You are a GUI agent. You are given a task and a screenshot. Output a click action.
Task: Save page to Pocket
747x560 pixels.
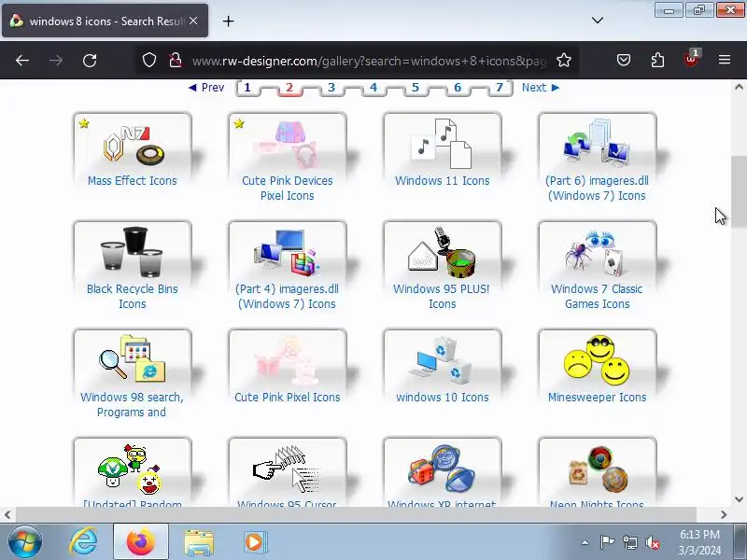click(x=624, y=60)
